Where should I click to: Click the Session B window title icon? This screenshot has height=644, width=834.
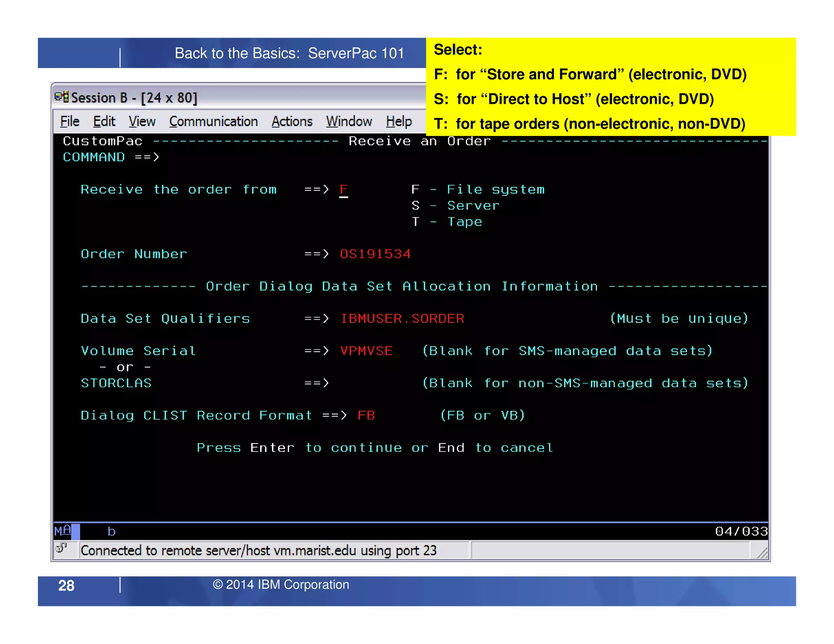[x=62, y=97]
